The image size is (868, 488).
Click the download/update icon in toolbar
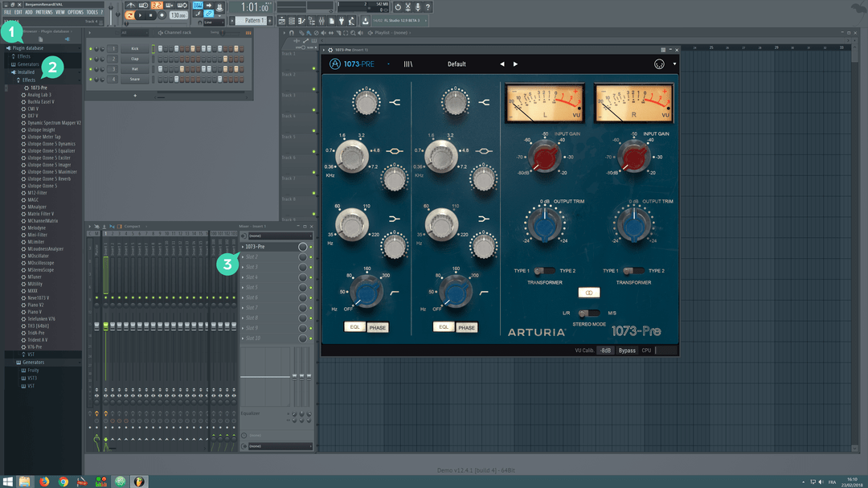(x=366, y=20)
